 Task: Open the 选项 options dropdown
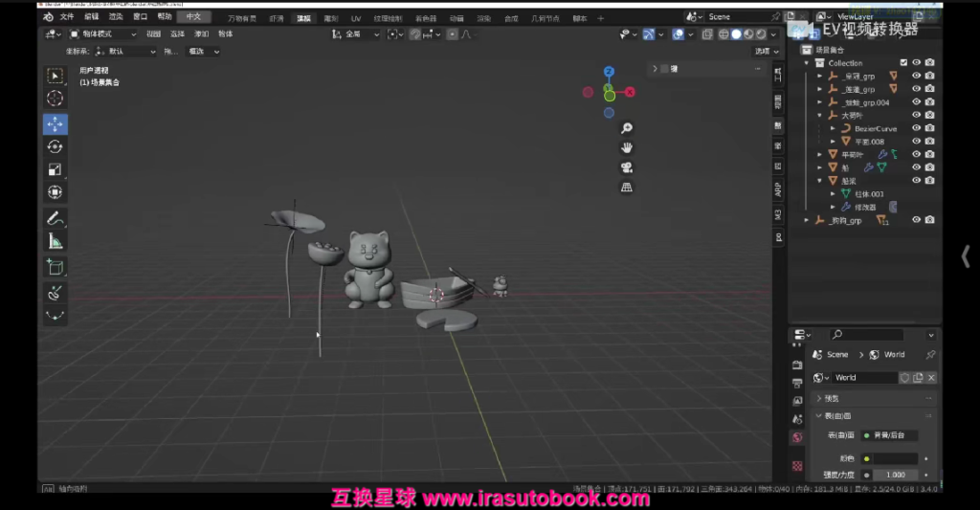tap(767, 52)
